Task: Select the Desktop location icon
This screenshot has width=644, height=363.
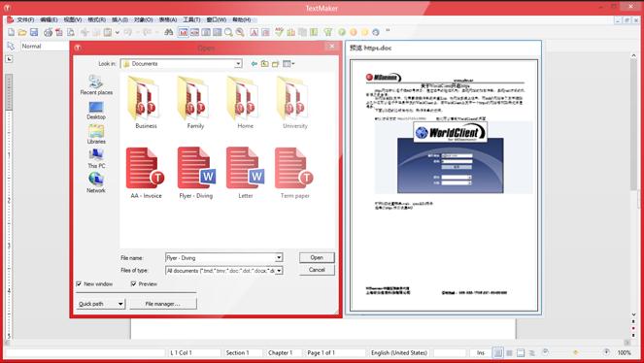Action: [96, 111]
